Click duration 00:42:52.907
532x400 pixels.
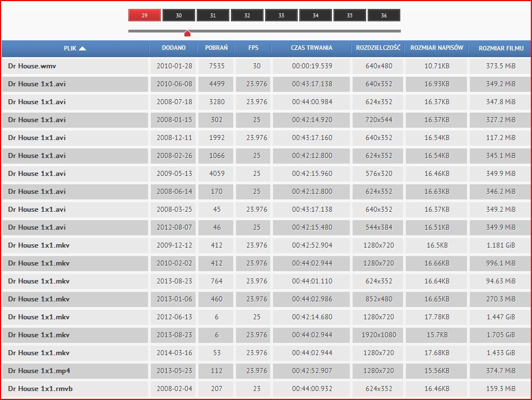312,371
